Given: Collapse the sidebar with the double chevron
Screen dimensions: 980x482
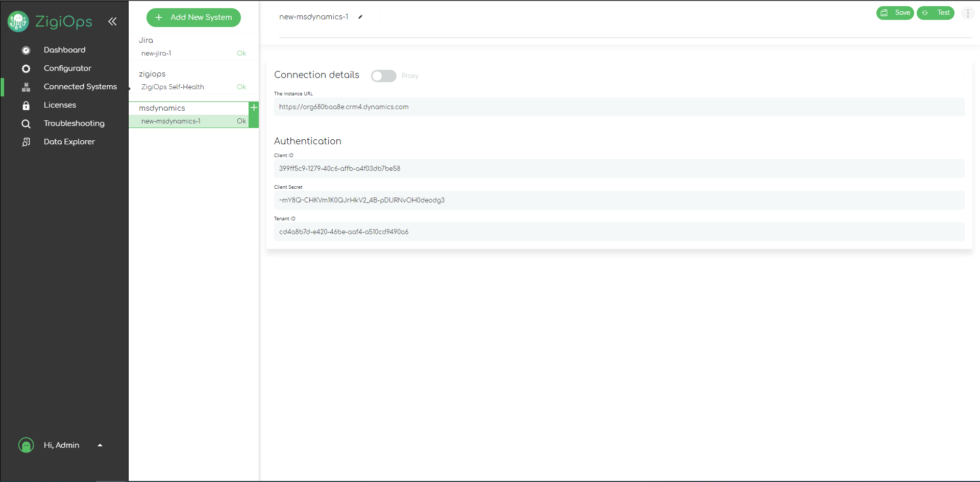Looking at the screenshot, I should [112, 21].
